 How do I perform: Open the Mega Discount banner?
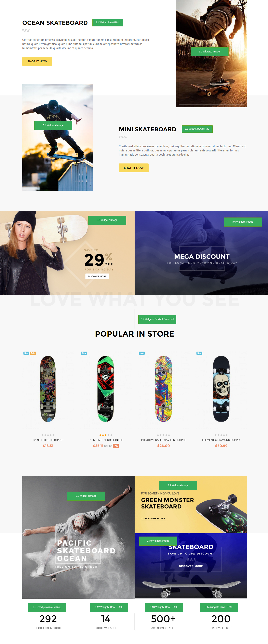201,253
